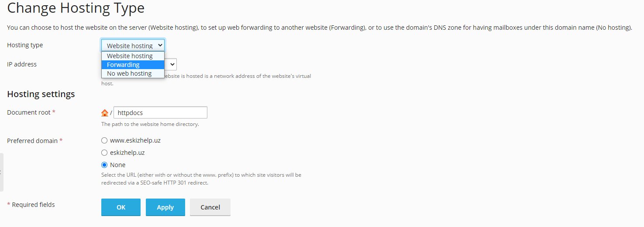The width and height of the screenshot is (644, 227).
Task: Click the Hosting type field label
Action: pyautogui.click(x=25, y=45)
